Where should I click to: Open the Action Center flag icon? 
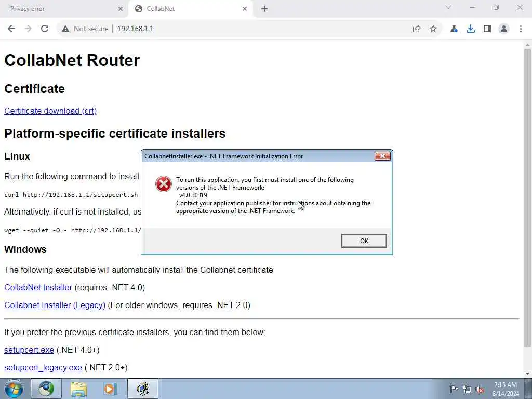click(454, 389)
